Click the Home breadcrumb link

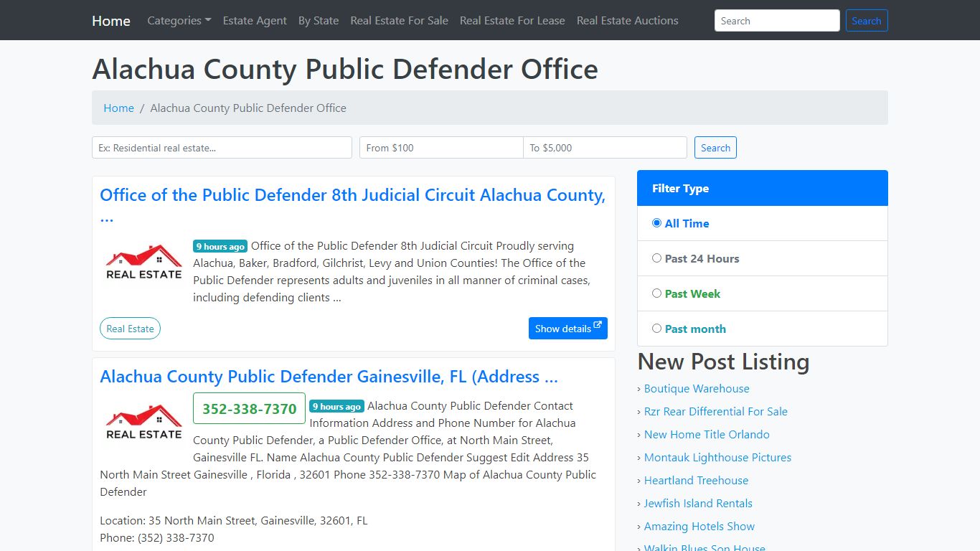118,108
